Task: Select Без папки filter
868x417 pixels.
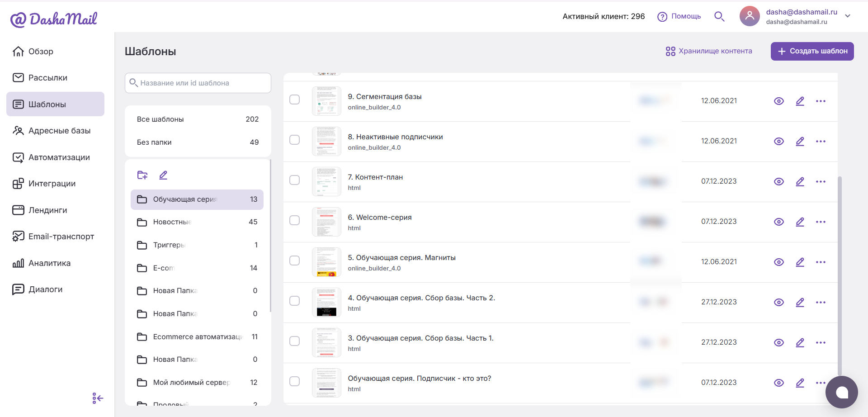Action: 198,142
